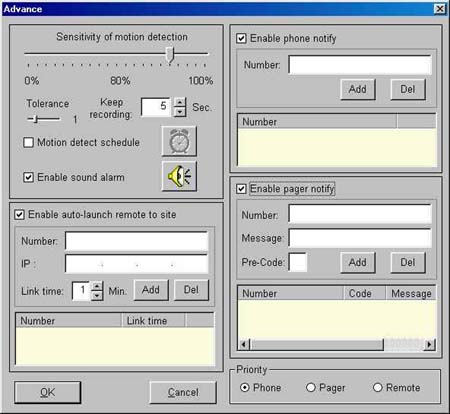Decrease Link time minutes with down arrow
450x414 pixels.
point(97,295)
